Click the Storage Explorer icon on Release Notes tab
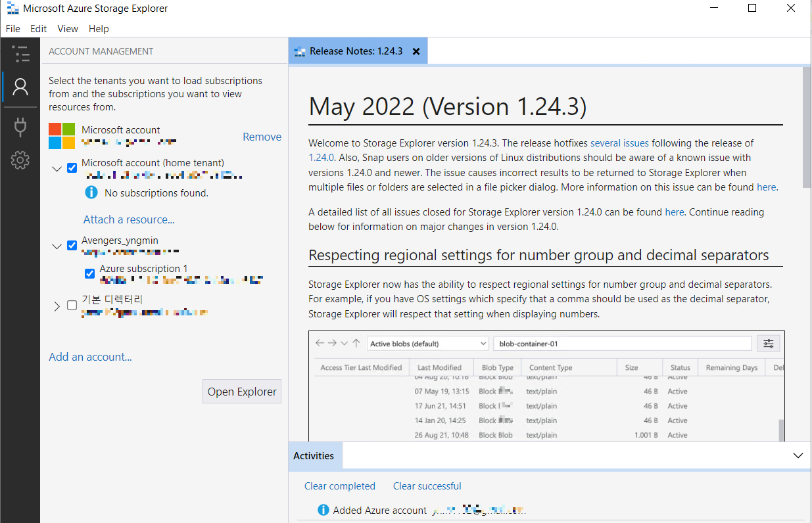The image size is (812, 523). coord(300,51)
